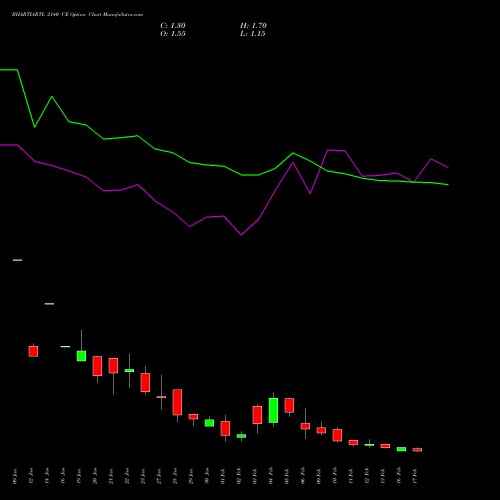
Task: Select the open value O: 1.55
Action: coord(173,34)
